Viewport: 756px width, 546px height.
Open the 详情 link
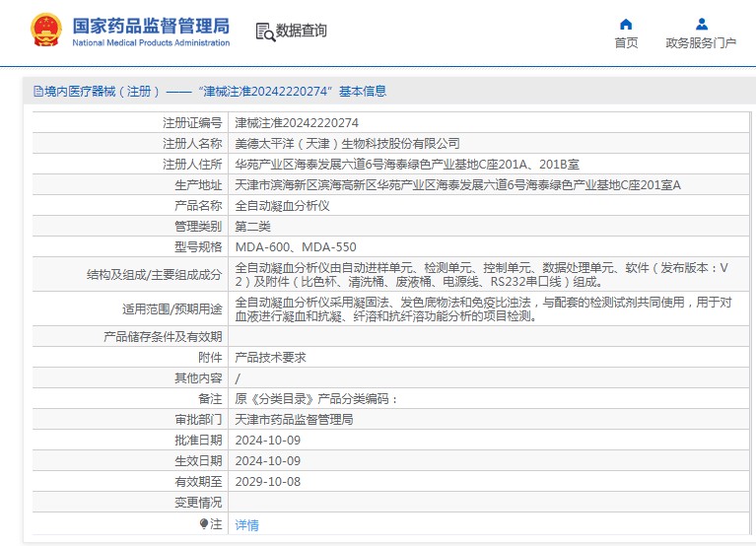click(246, 524)
